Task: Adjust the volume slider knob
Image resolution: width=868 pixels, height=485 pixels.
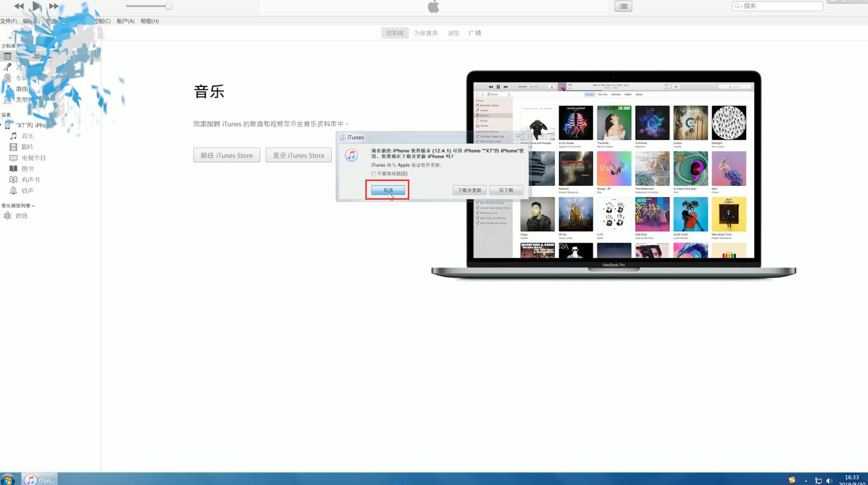Action: point(169,6)
